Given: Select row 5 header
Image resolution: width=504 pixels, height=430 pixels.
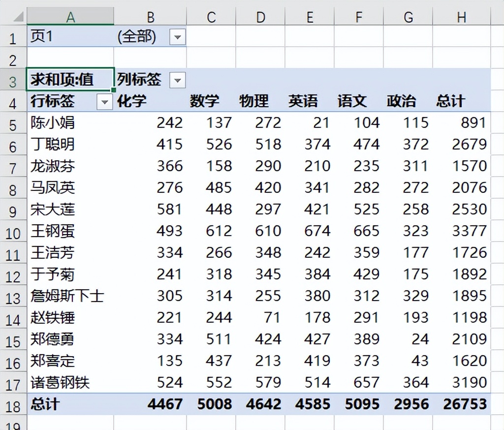Looking at the screenshot, I should pos(13,123).
